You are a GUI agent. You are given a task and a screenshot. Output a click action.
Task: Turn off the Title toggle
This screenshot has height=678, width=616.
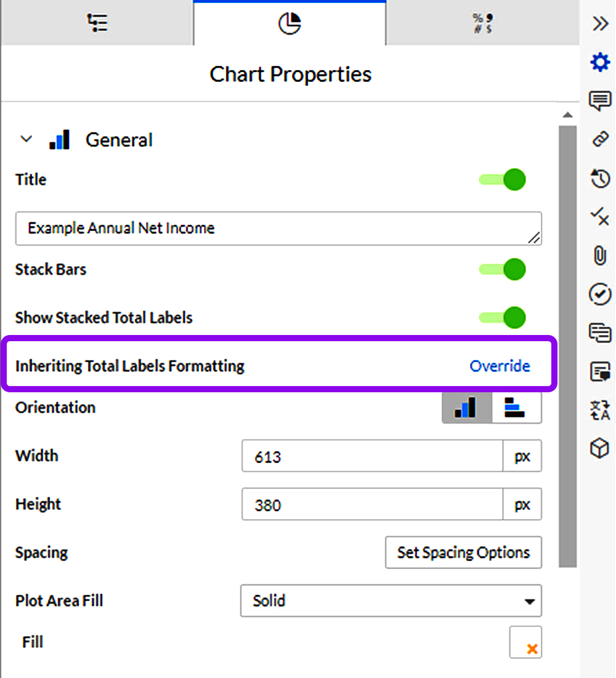(502, 179)
